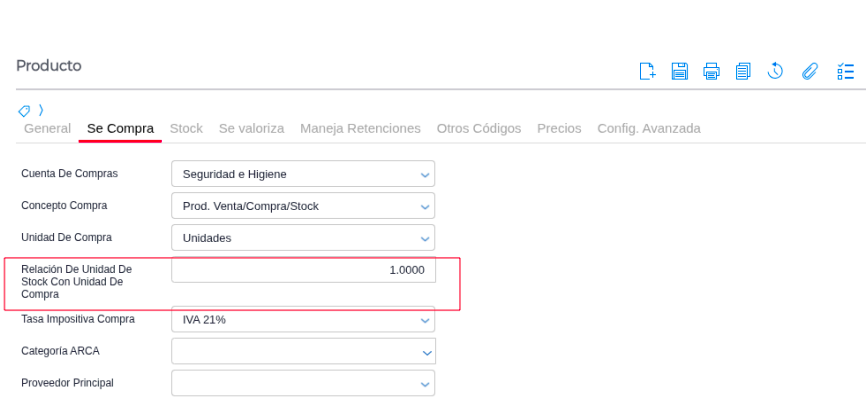Click the paperclip attachment icon

(810, 71)
